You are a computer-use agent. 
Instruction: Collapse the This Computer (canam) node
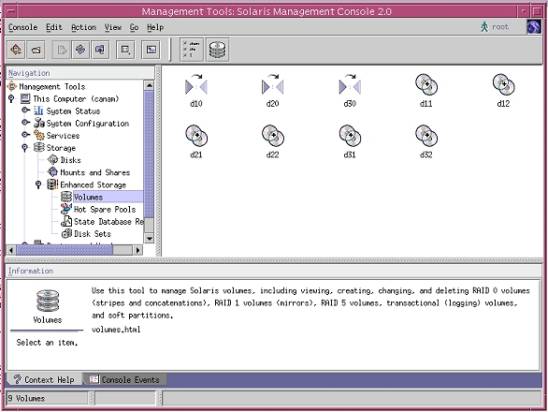12,99
